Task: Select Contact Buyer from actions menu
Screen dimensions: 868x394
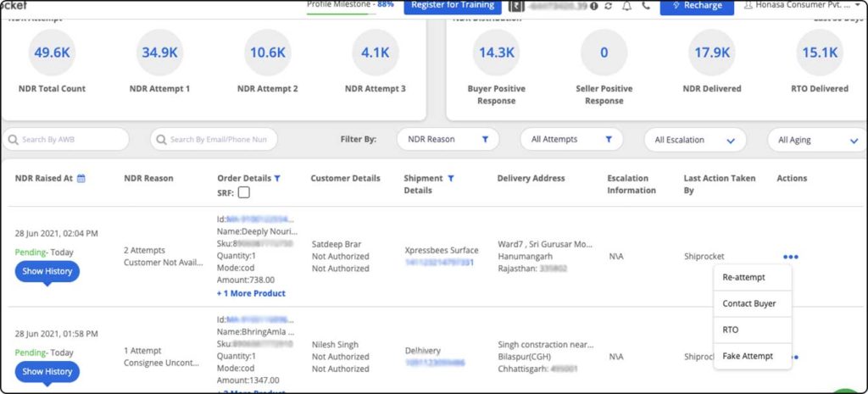Action: (753, 304)
